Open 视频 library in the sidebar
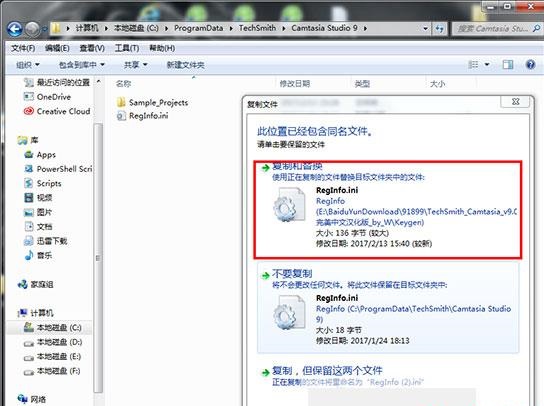Screen dimensions: 544x406 coord(38,198)
